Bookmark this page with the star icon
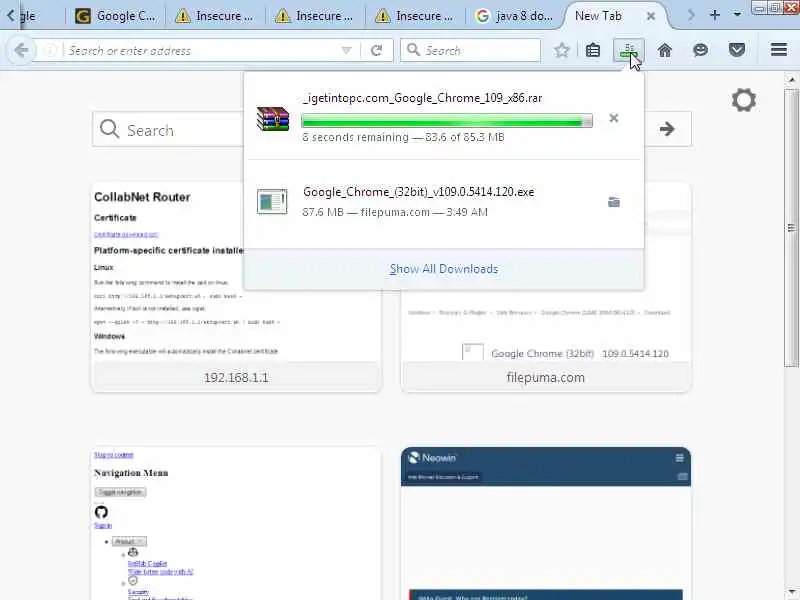 click(562, 50)
